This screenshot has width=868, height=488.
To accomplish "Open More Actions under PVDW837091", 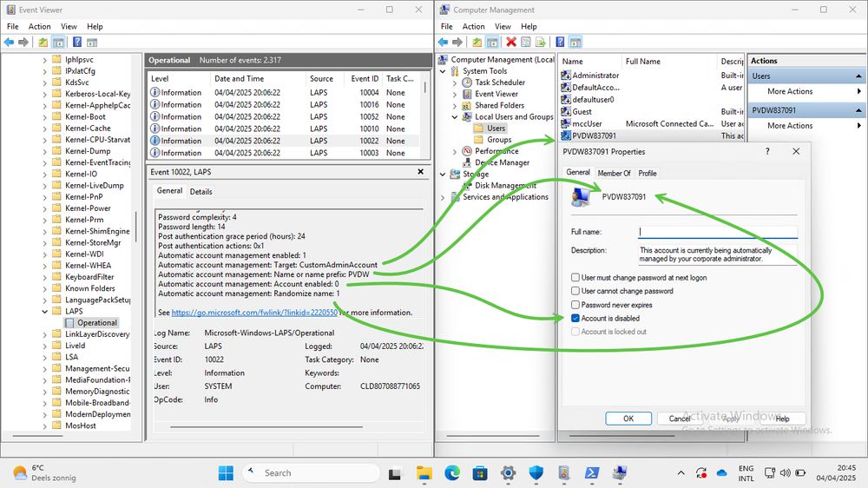I will (x=790, y=126).
